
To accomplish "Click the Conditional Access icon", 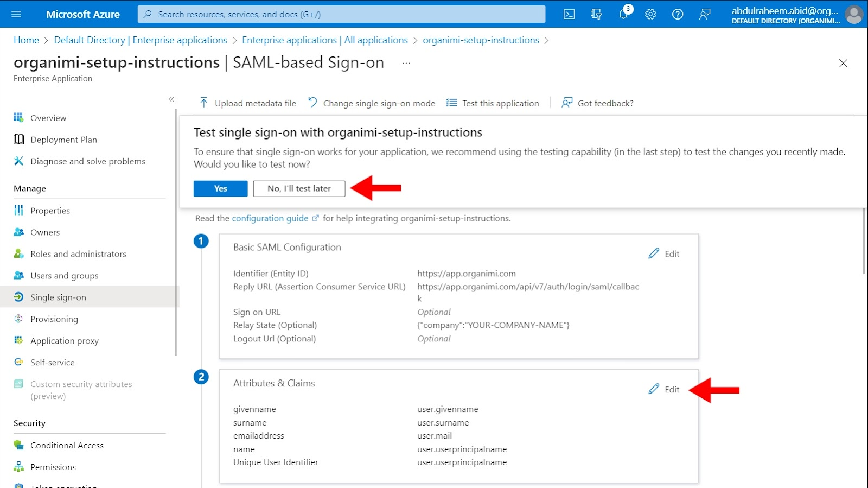I will tap(18, 445).
